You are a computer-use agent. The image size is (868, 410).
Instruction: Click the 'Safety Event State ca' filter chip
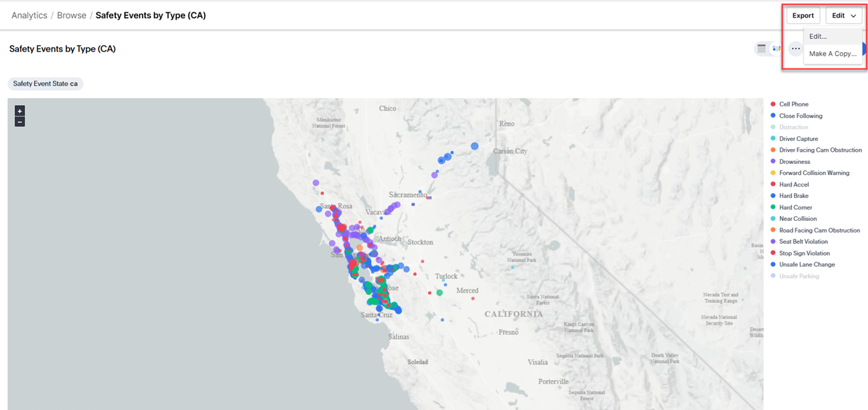45,84
